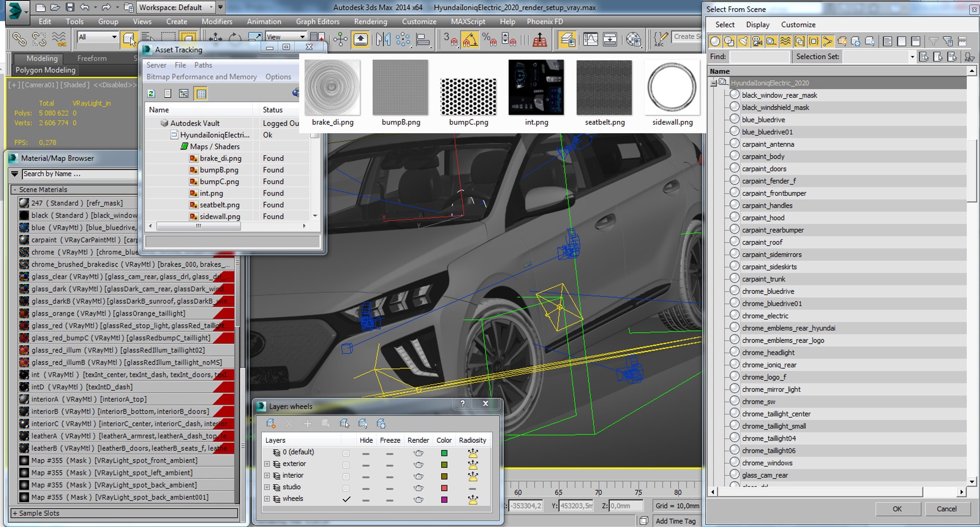Toggle Display Lights filter in Select From Scene
Screen dimensions: 980x527
(743, 41)
